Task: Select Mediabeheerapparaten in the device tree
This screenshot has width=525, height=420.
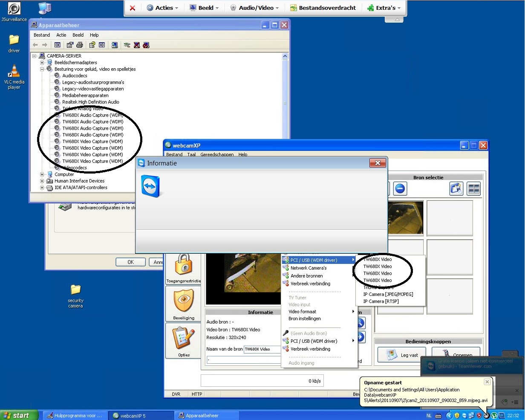Action: (x=85, y=96)
